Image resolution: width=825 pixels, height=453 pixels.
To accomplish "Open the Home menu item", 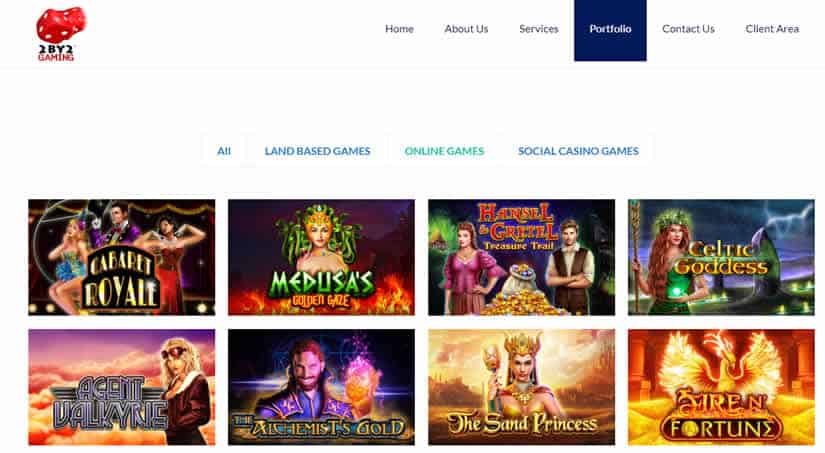I will point(399,29).
